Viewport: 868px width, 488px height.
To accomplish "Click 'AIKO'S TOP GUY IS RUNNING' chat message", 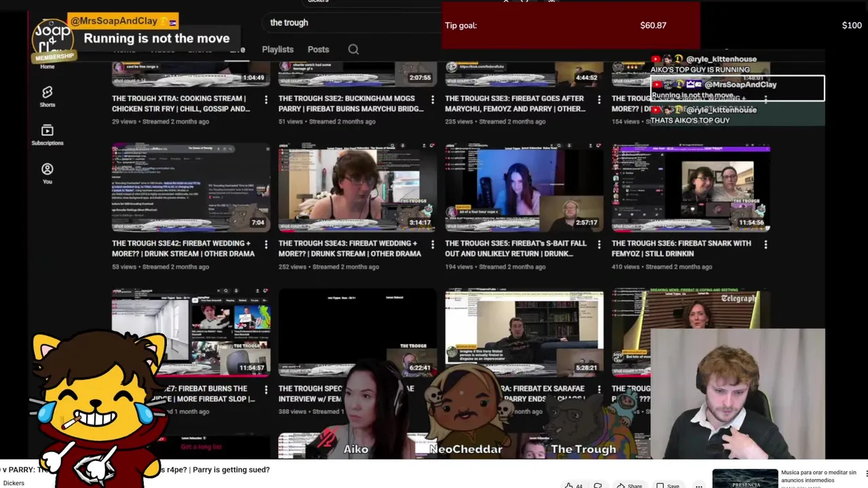I will [x=700, y=69].
